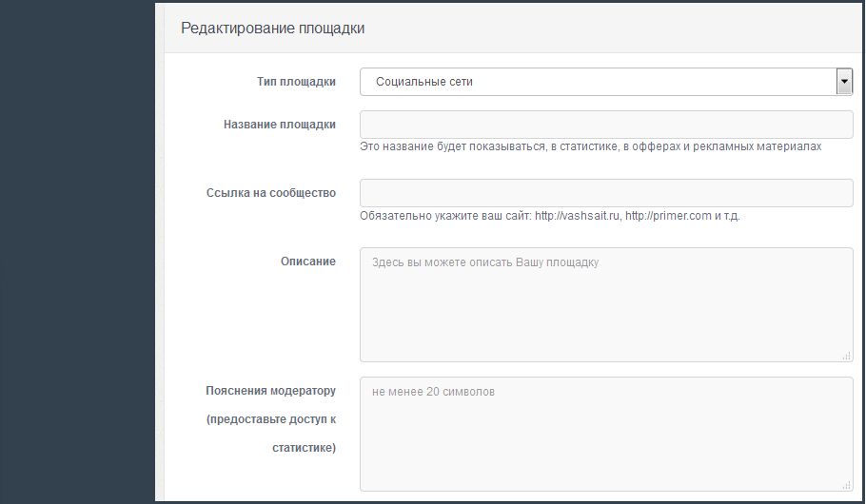Focus the Название площадки input field

[x=606, y=125]
